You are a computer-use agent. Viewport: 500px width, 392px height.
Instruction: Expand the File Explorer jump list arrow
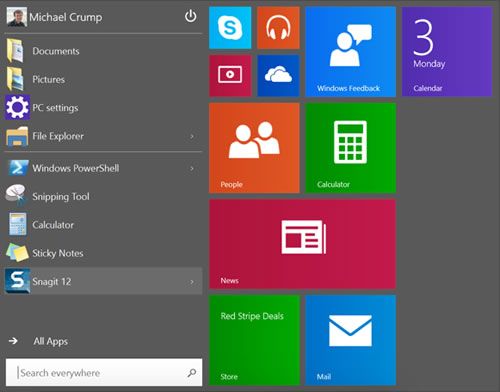(x=192, y=136)
